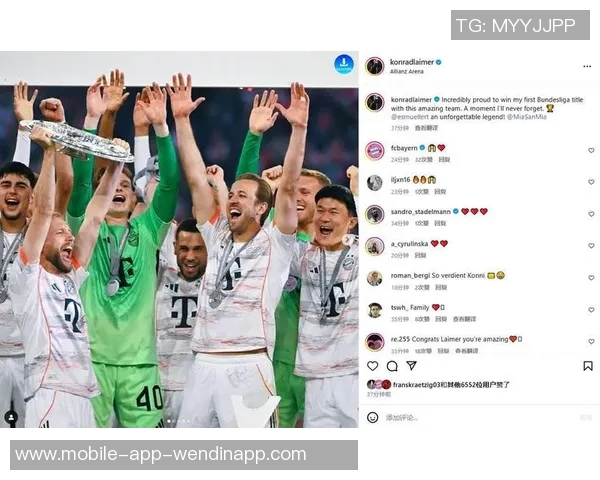Open the comment bubble icon

(392, 366)
